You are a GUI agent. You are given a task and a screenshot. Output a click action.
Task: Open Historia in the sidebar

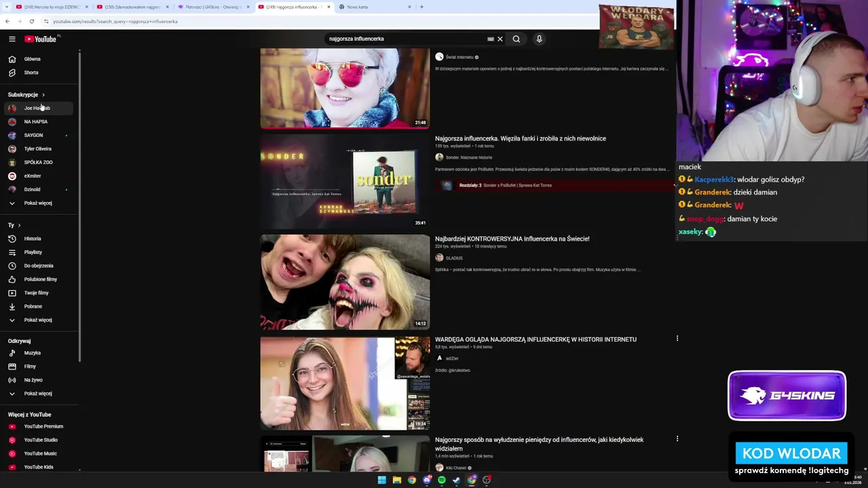pos(38,239)
